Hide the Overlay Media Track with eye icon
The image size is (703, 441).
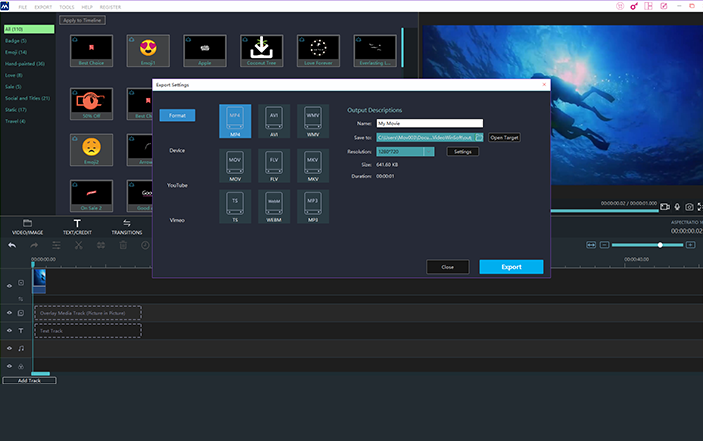pos(10,312)
